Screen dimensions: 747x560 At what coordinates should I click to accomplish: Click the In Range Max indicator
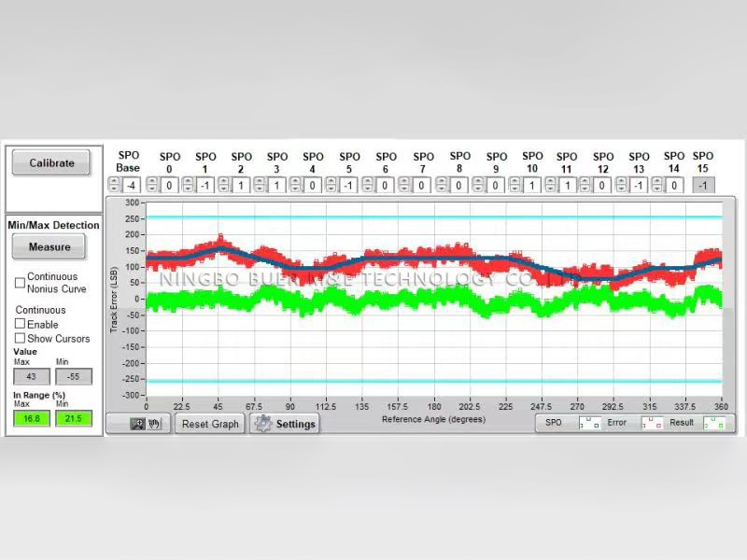pyautogui.click(x=31, y=419)
